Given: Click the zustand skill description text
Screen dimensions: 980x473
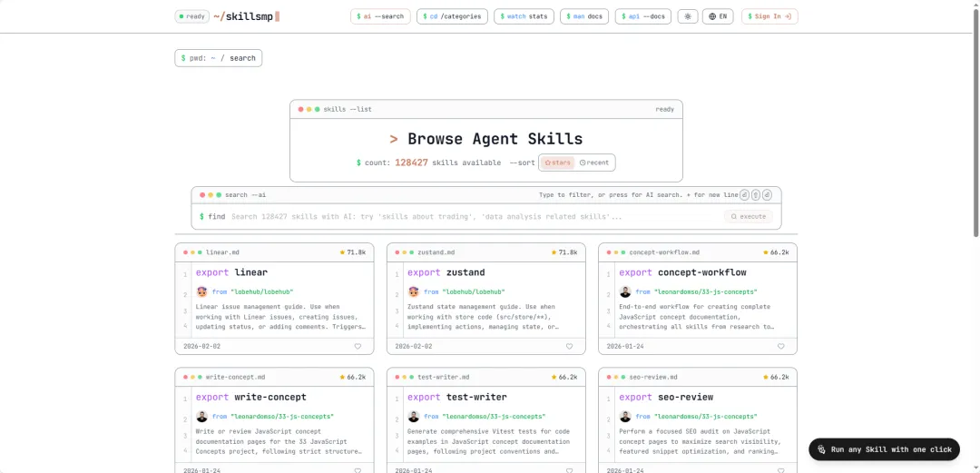Looking at the screenshot, I should (x=483, y=317).
